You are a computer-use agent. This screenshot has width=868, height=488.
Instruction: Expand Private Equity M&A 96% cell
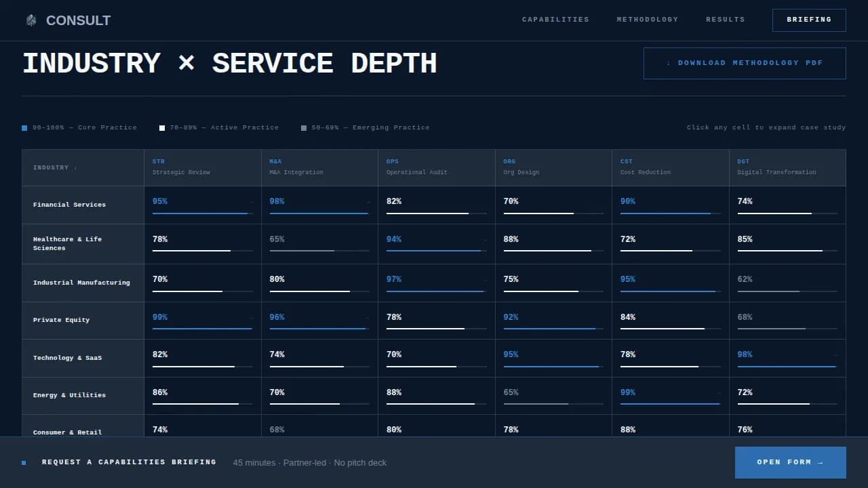(x=319, y=321)
